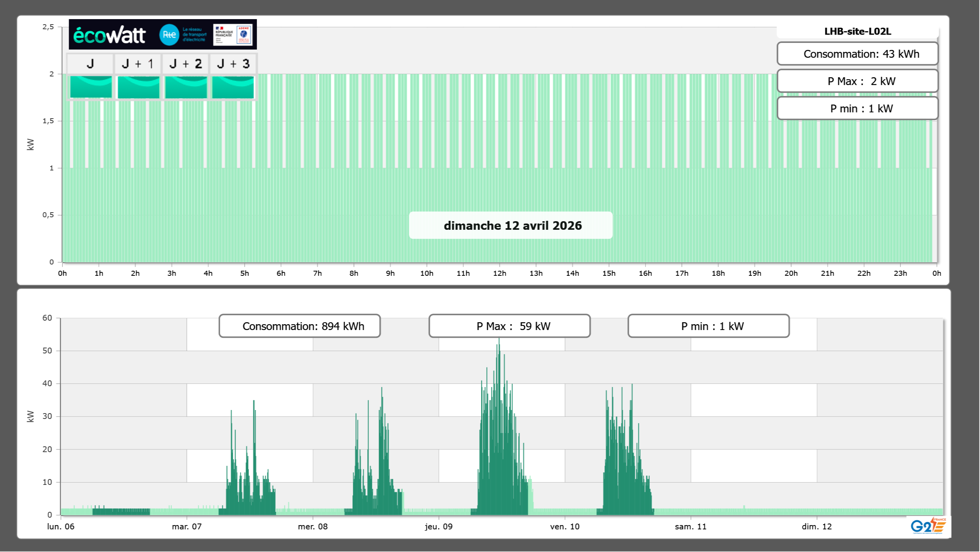The image size is (980, 552).
Task: Click the green signal under J + 2
Action: (x=186, y=87)
